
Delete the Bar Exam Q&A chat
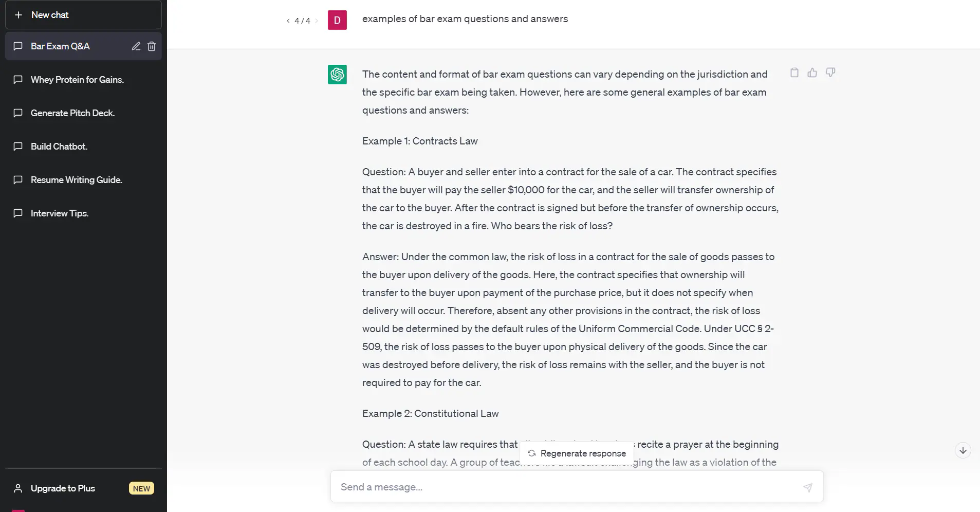click(152, 46)
